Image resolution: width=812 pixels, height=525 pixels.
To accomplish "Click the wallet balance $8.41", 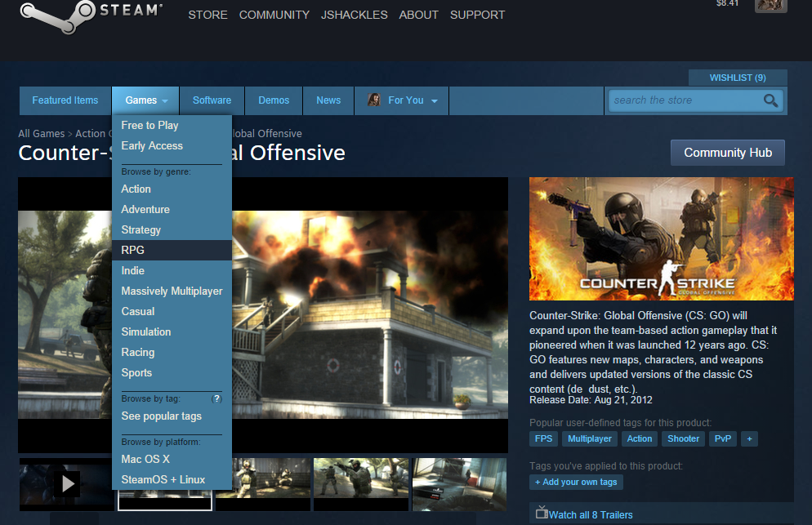I will (x=727, y=3).
